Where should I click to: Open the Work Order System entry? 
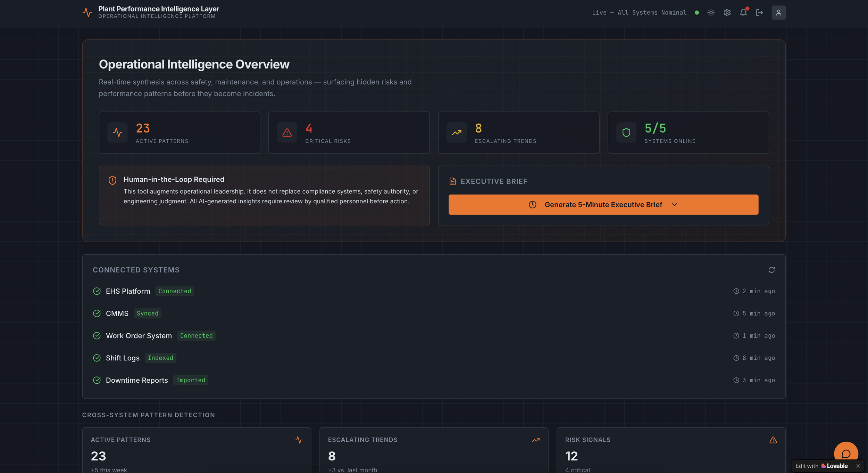tap(139, 336)
